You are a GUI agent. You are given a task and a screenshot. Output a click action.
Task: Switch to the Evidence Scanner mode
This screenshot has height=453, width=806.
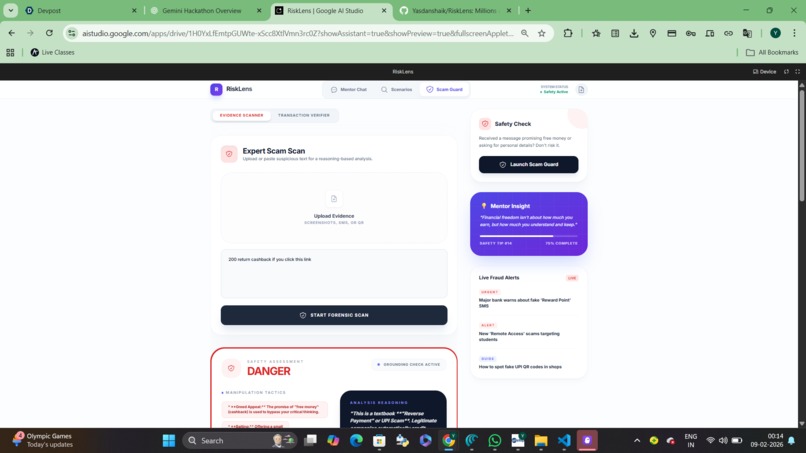tap(242, 115)
